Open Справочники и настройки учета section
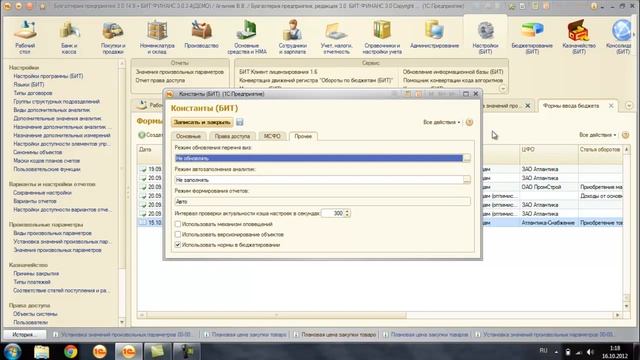The image size is (640, 360). coord(382,38)
